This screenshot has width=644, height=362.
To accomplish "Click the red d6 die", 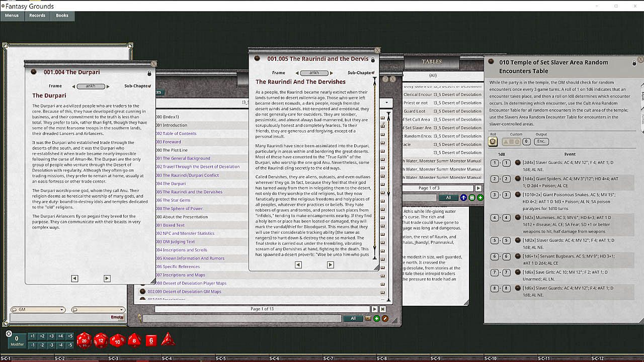I will (151, 340).
